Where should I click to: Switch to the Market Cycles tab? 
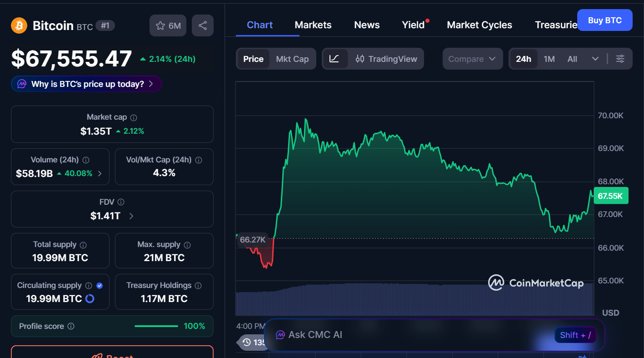tap(479, 25)
